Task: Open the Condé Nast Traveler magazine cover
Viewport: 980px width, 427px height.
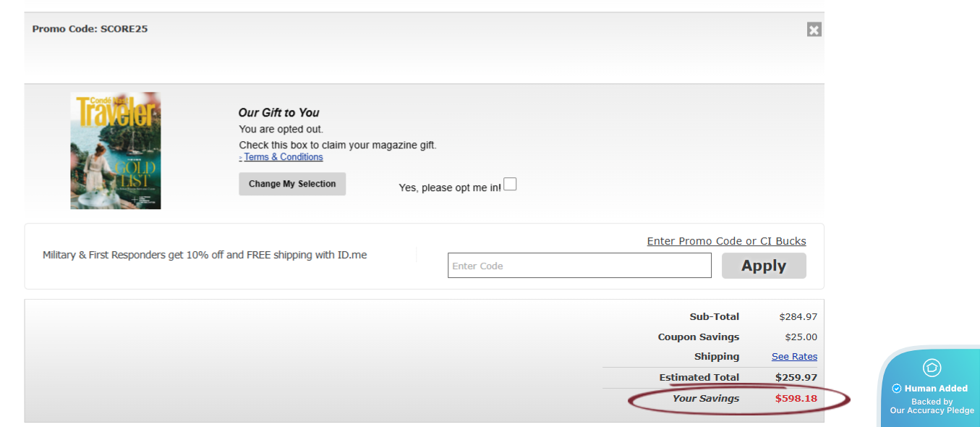Action: pyautogui.click(x=116, y=151)
